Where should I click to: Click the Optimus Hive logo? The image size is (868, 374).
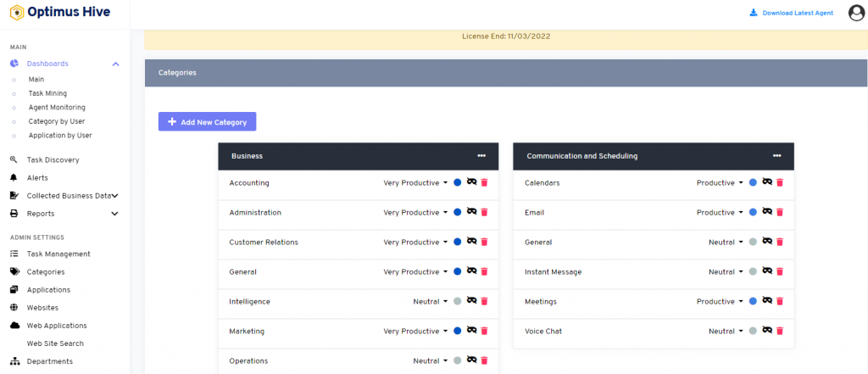point(60,12)
